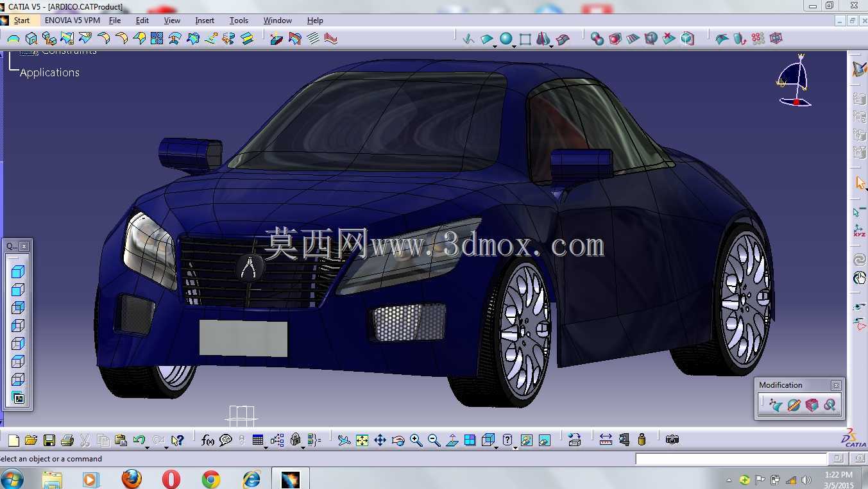Select the arrow pointer tool on right toolbar
The image size is (868, 489).
(860, 183)
